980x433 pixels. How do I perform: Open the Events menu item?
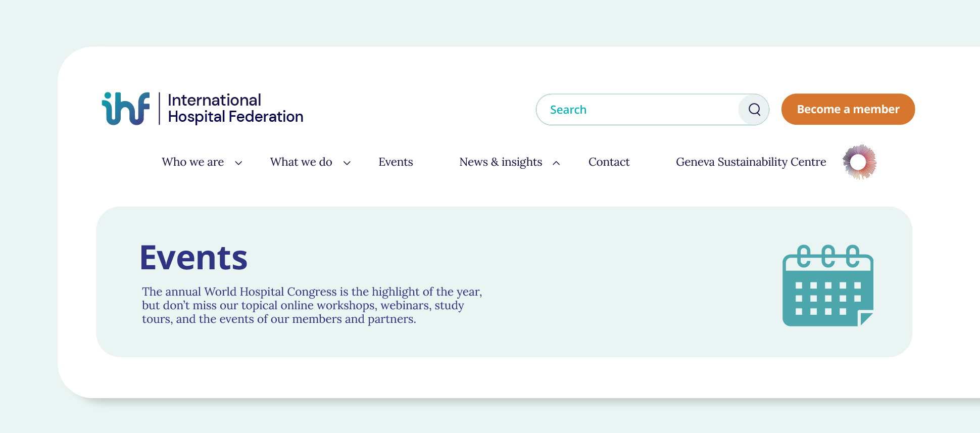396,162
